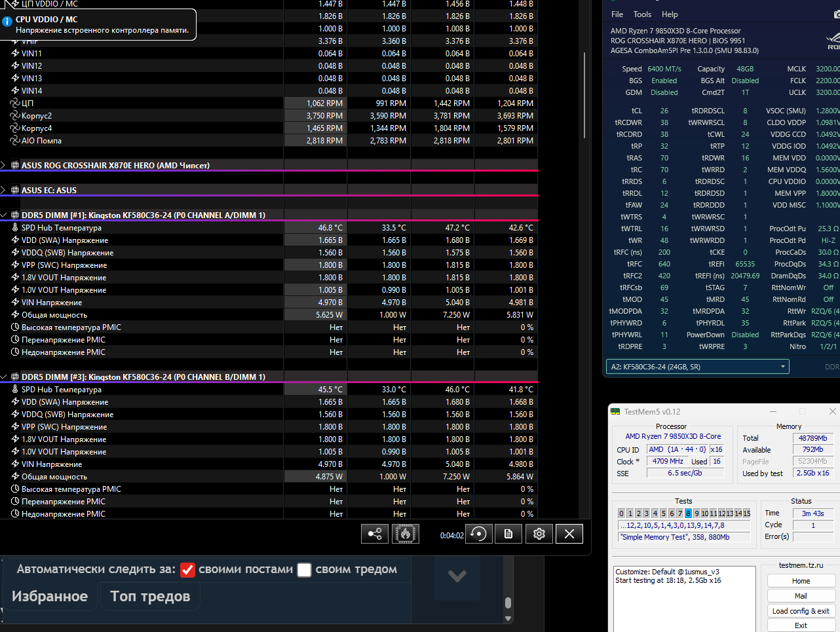Enable the своим тредом checkbox
The image size is (840, 632).
304,570
